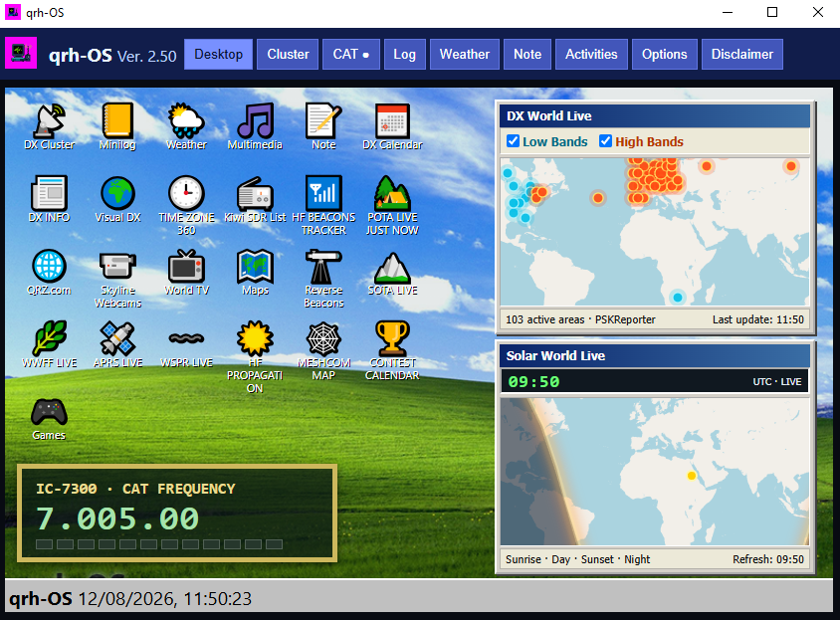Click the status bar date and time
840x620 pixels.
[165, 598]
